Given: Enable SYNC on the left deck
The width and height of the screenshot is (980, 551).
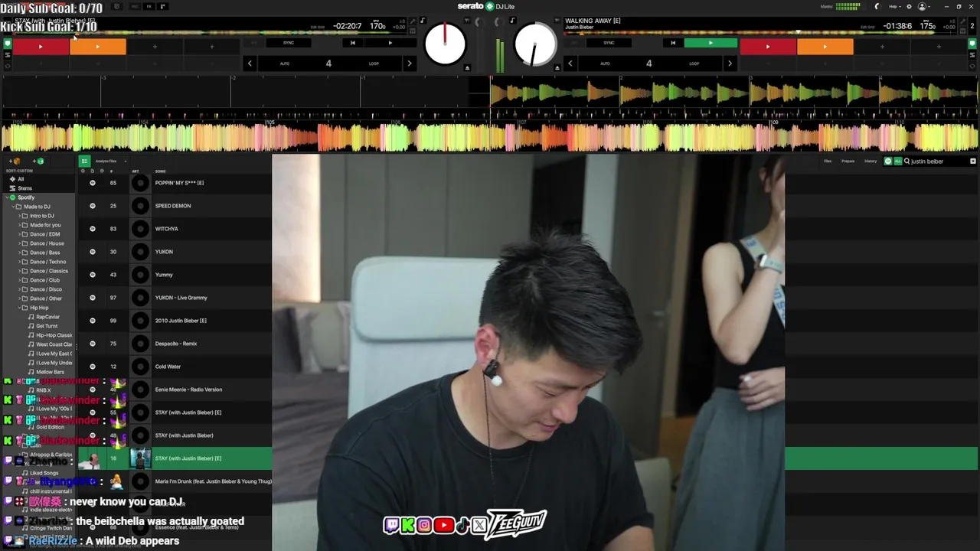Looking at the screenshot, I should click(289, 43).
